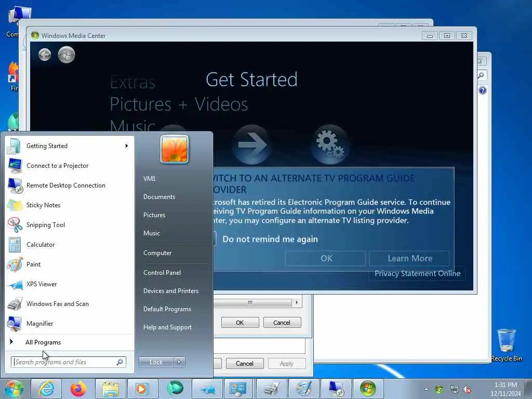The height and width of the screenshot is (399, 532).
Task: Click OK in the TV guide notice
Action: 326,259
